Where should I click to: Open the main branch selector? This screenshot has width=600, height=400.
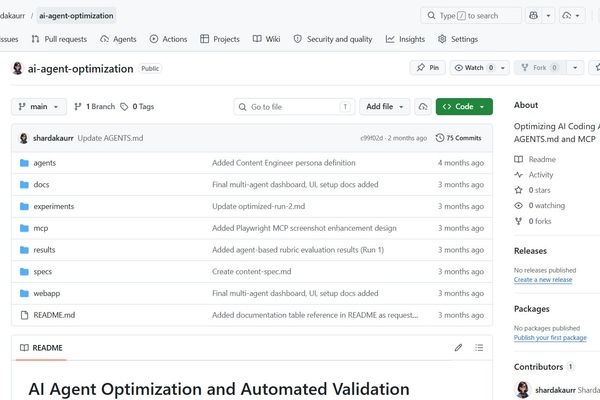tap(39, 107)
